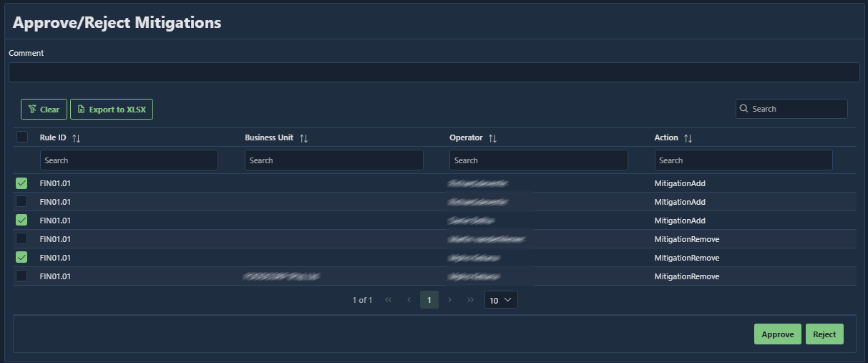
Task: Go to first page with double-left arrows
Action: click(389, 300)
